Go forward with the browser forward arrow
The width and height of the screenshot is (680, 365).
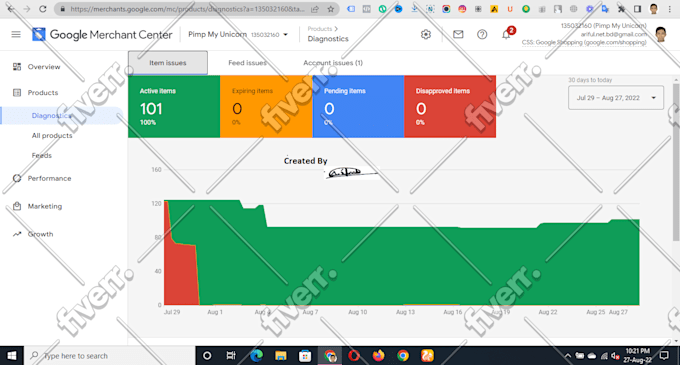click(x=26, y=9)
